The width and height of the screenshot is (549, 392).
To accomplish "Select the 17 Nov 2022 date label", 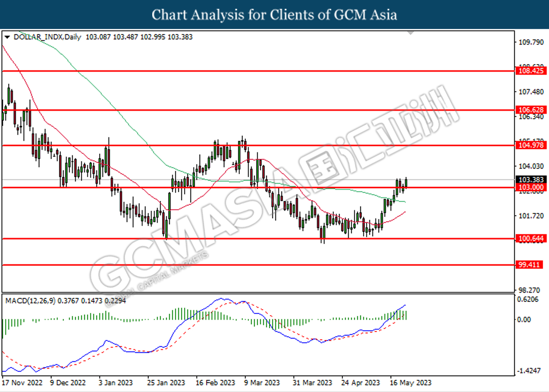I will [22, 383].
